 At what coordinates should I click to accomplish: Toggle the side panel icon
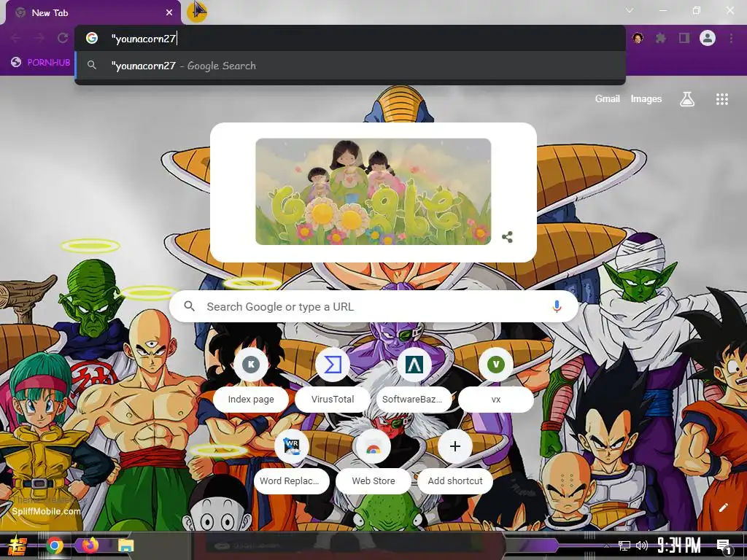[684, 38]
